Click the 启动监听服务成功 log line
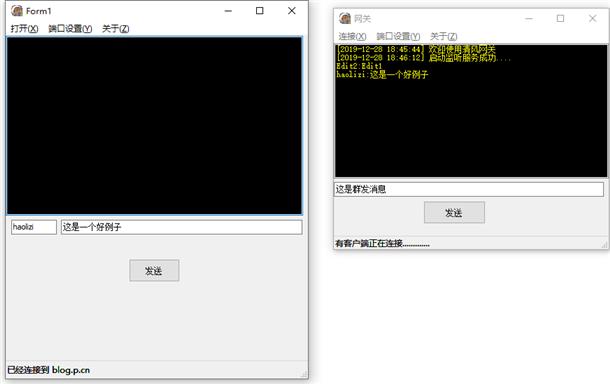Image resolution: width=610 pixels, height=384 pixels. click(x=424, y=58)
